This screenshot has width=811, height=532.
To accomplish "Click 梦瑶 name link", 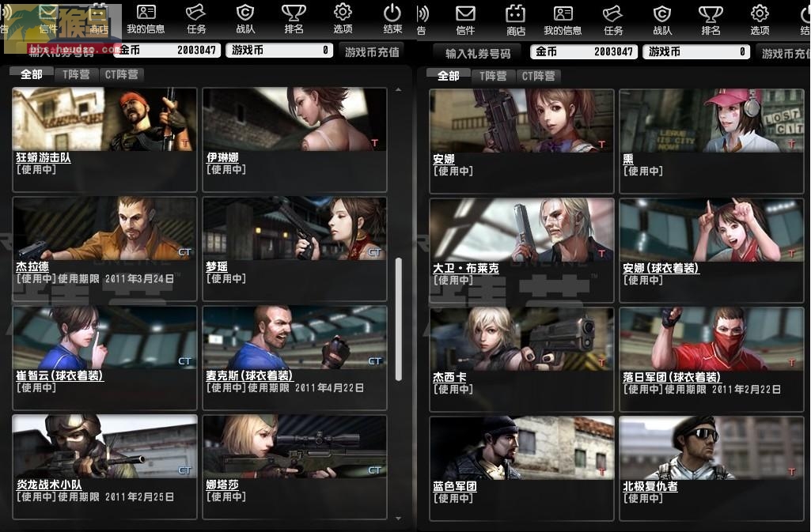I will 217,266.
